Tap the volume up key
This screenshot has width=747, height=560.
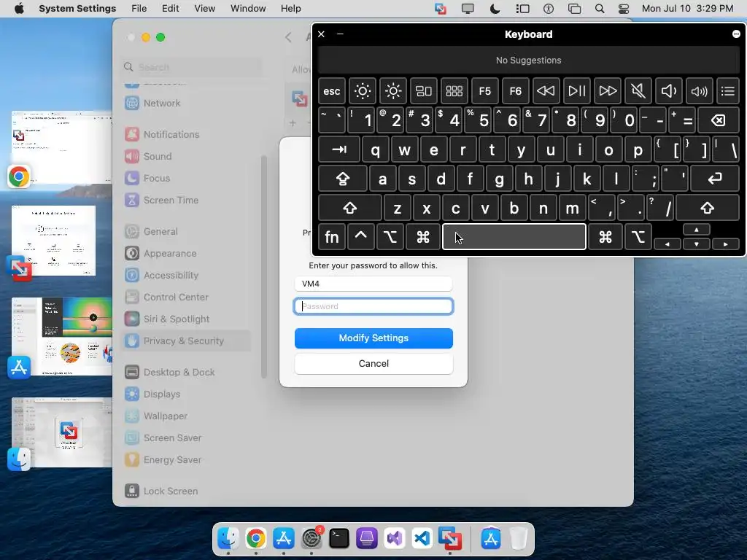pyautogui.click(x=699, y=91)
